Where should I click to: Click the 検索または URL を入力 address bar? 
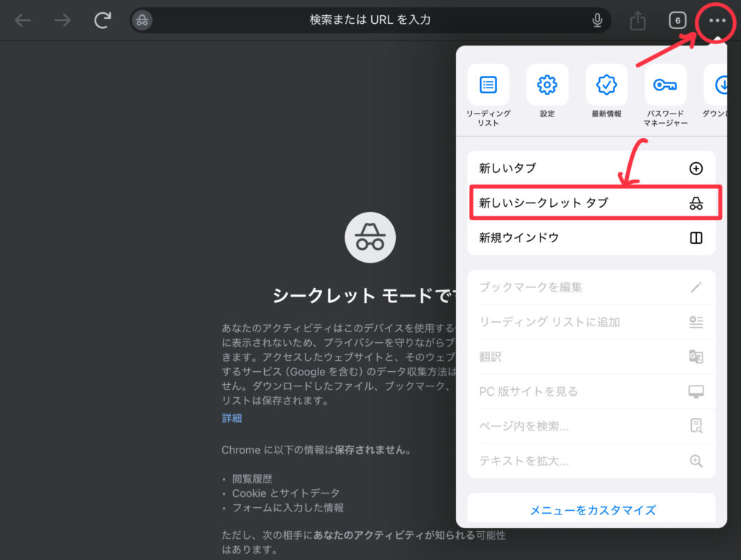click(x=369, y=20)
